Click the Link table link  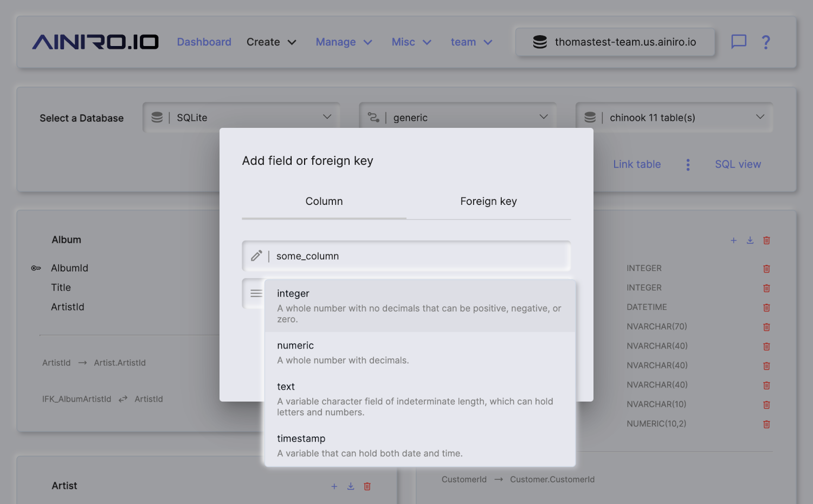click(637, 164)
